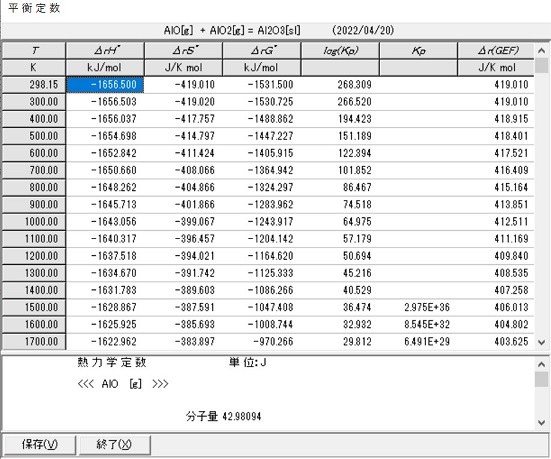Select the 1000.00 temperature row header
Image resolution: width=551 pixels, height=459 pixels.
pos(34,222)
